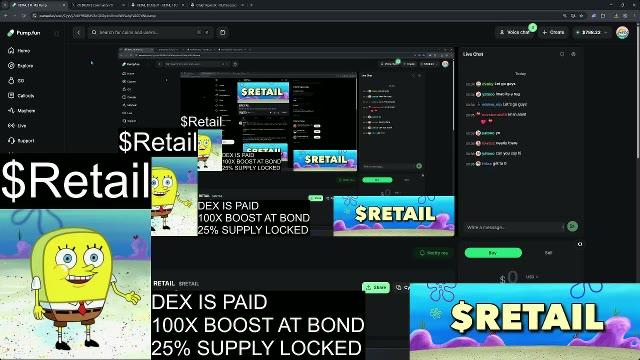Viewport: 640px width, 360px height.
Task: Click the Notify me button
Action: [433, 253]
